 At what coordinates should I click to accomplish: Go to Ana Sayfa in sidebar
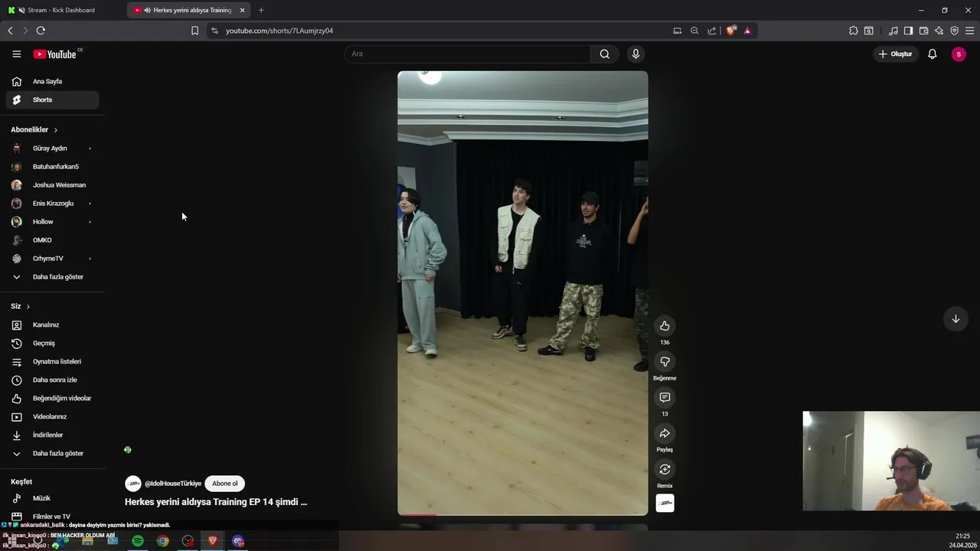[52, 81]
